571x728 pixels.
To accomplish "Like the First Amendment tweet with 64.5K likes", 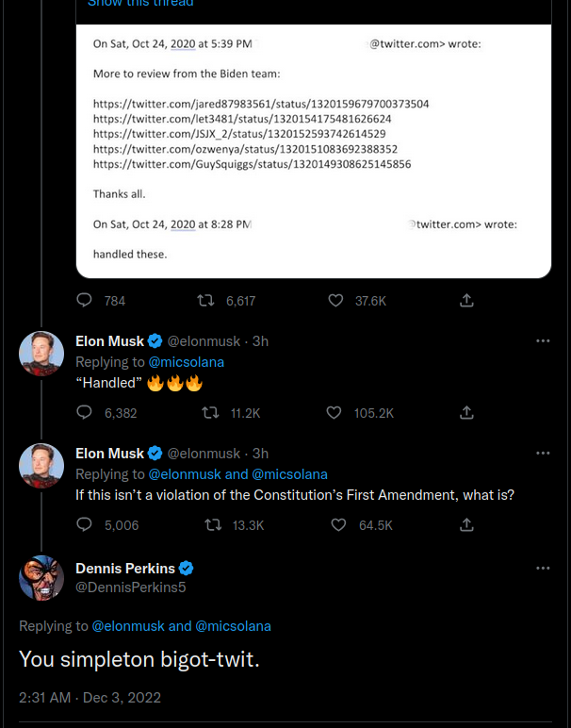I will (x=338, y=525).
